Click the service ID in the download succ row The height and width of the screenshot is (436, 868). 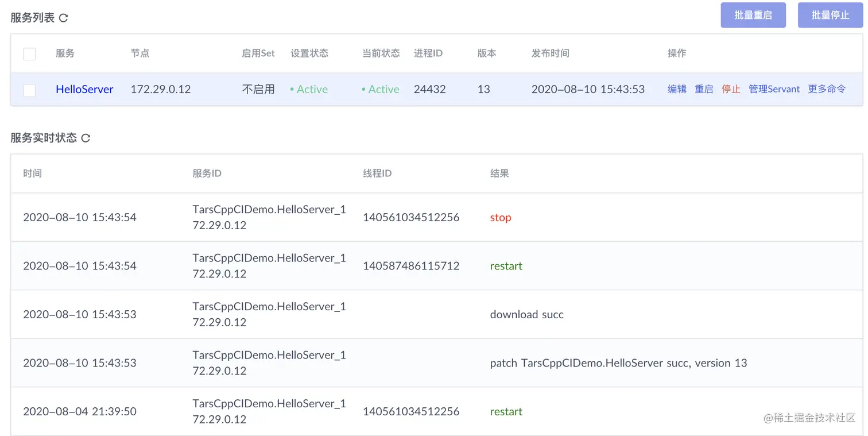[x=269, y=314]
